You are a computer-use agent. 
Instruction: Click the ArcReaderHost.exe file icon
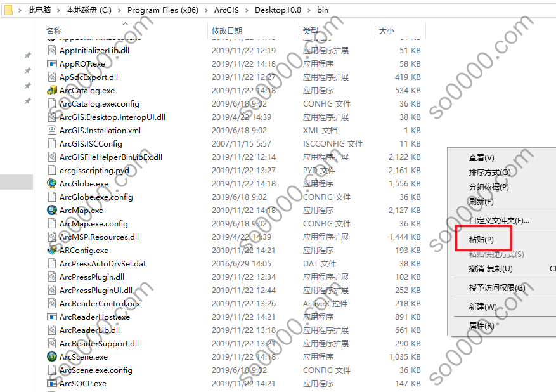[x=52, y=317]
